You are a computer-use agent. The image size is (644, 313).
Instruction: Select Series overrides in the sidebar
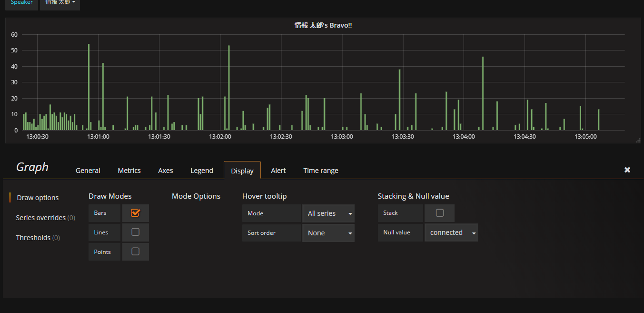click(x=45, y=218)
